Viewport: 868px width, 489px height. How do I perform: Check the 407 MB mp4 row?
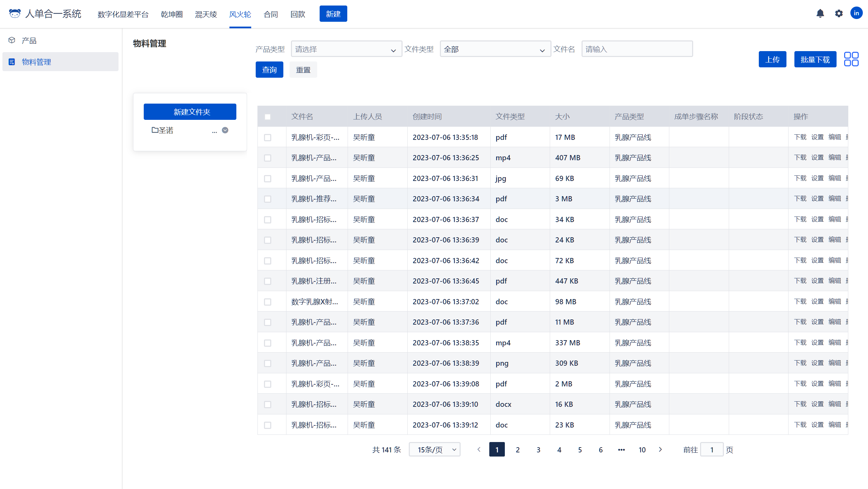pos(267,158)
